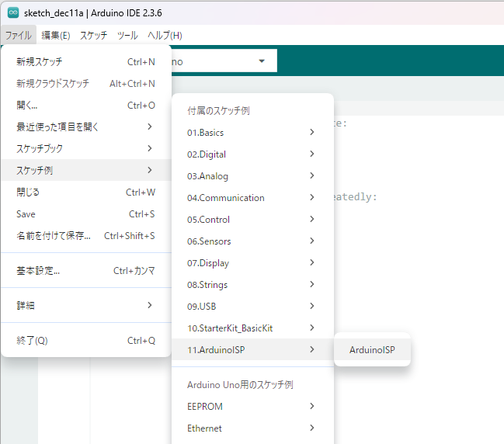Open the board selector dropdown arrow
Screen dimensions: 504x444
click(x=262, y=61)
